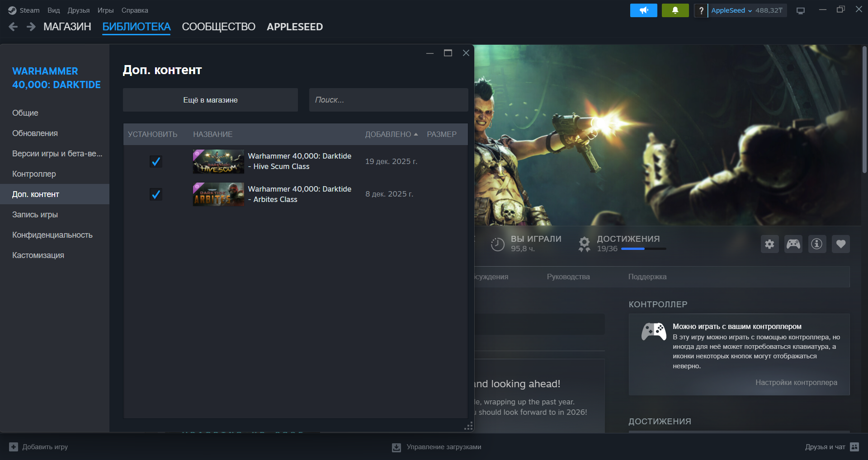Open notifications bell icon

tap(675, 10)
